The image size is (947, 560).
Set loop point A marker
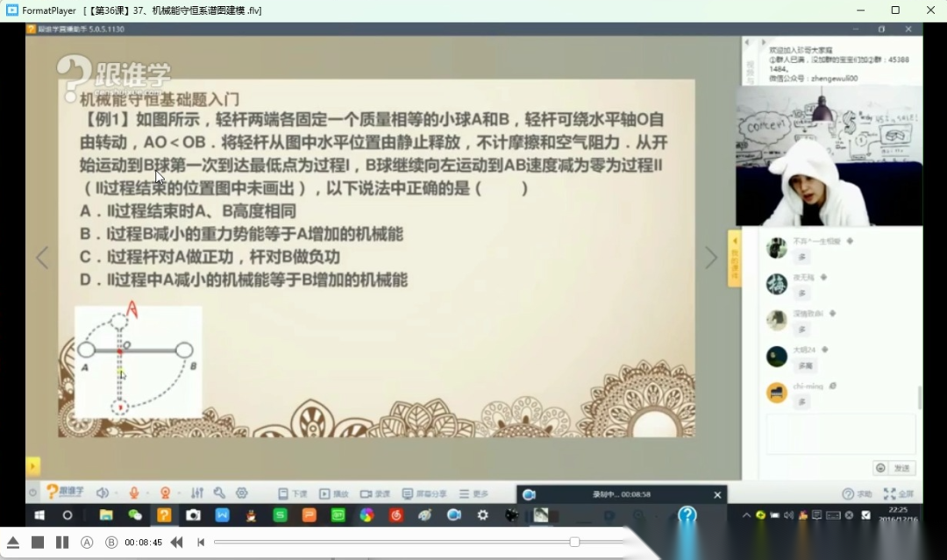[x=87, y=542]
